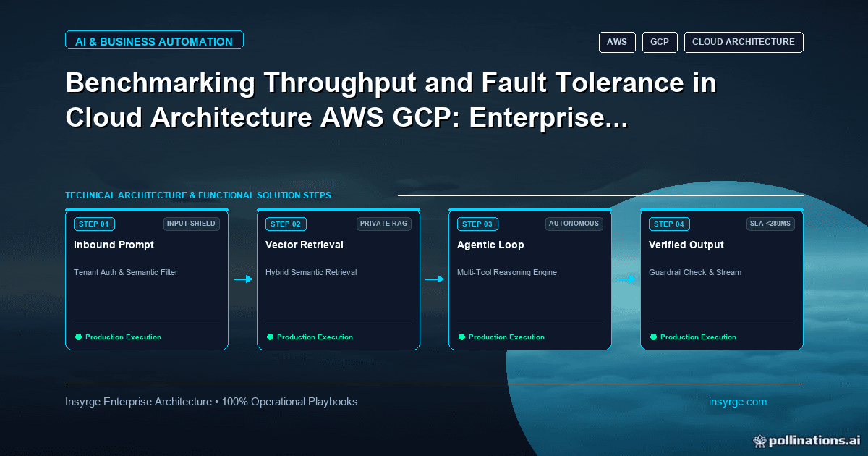Screen dimensions: 868x456
Task: Click the STEP 03 badge
Action: click(x=477, y=224)
